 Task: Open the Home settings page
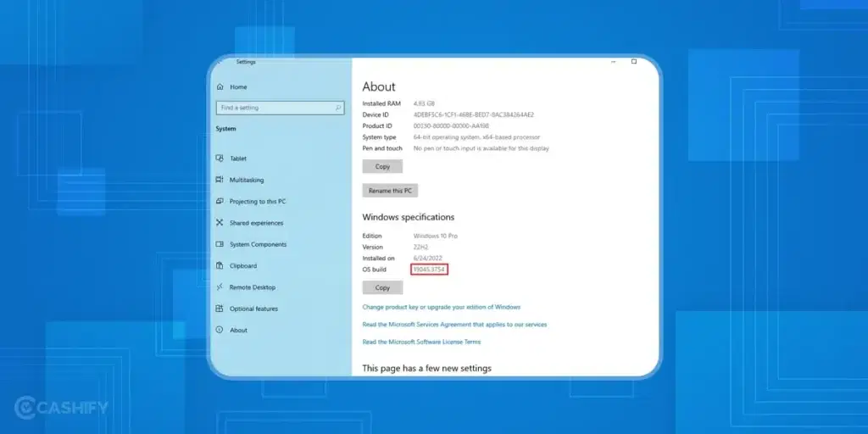pos(238,87)
